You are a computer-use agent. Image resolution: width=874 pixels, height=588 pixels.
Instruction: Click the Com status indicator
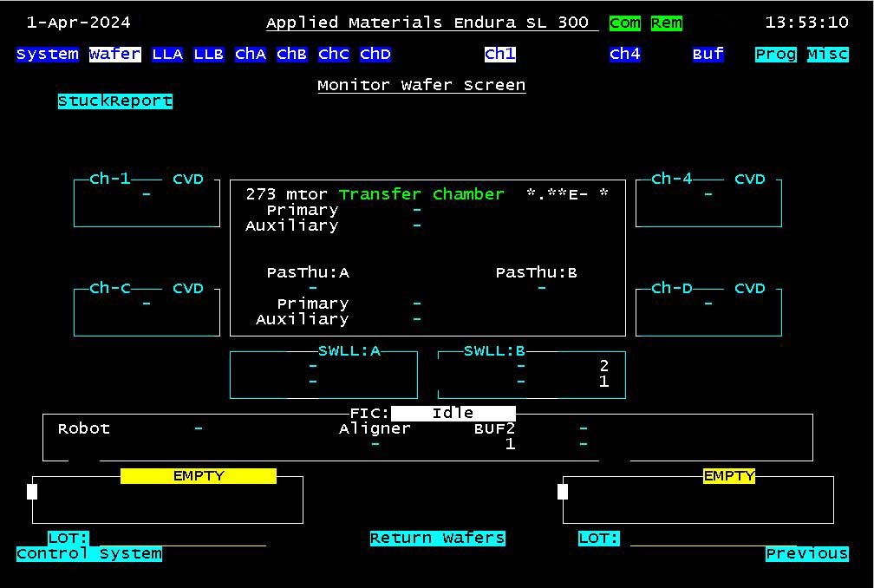click(625, 23)
